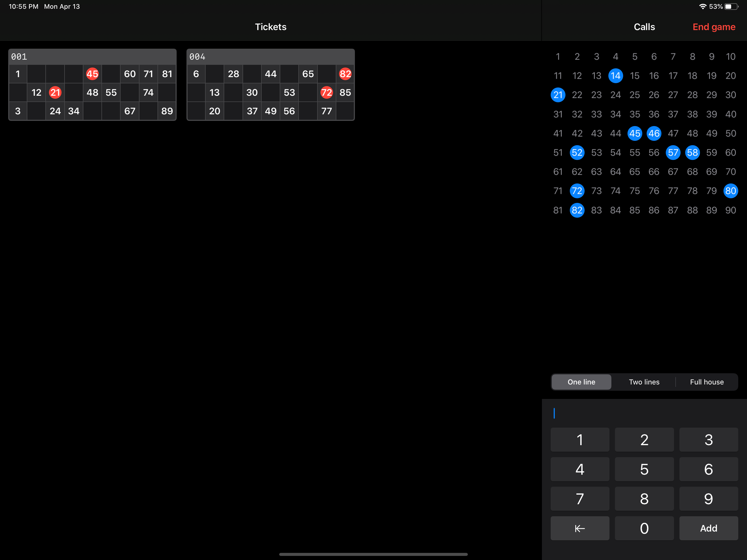747x560 pixels.
Task: Toggle called number 45 in the Calls grid
Action: point(635,133)
